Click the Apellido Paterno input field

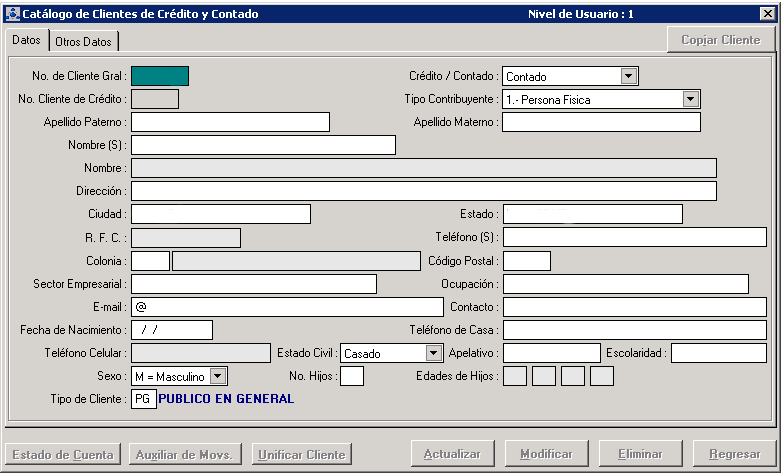click(x=230, y=122)
